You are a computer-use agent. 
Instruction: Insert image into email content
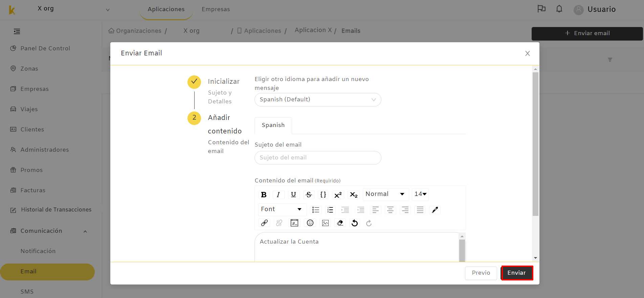click(x=325, y=223)
